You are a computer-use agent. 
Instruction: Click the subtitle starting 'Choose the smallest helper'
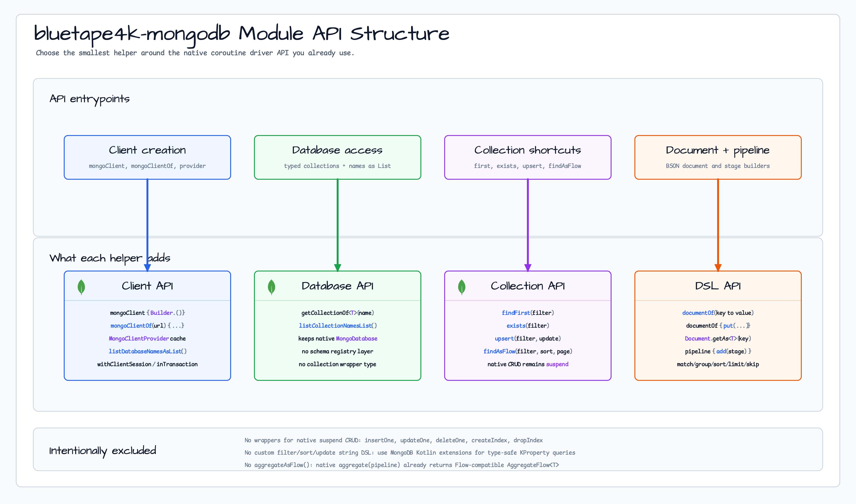click(195, 53)
